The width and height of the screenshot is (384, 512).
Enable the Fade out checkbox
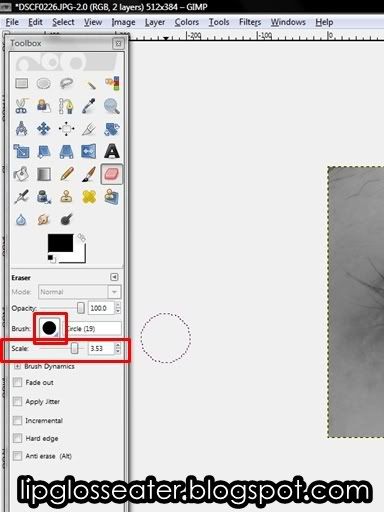(x=17, y=382)
